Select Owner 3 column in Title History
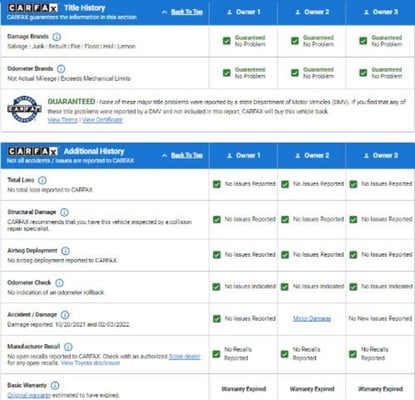 (381, 12)
